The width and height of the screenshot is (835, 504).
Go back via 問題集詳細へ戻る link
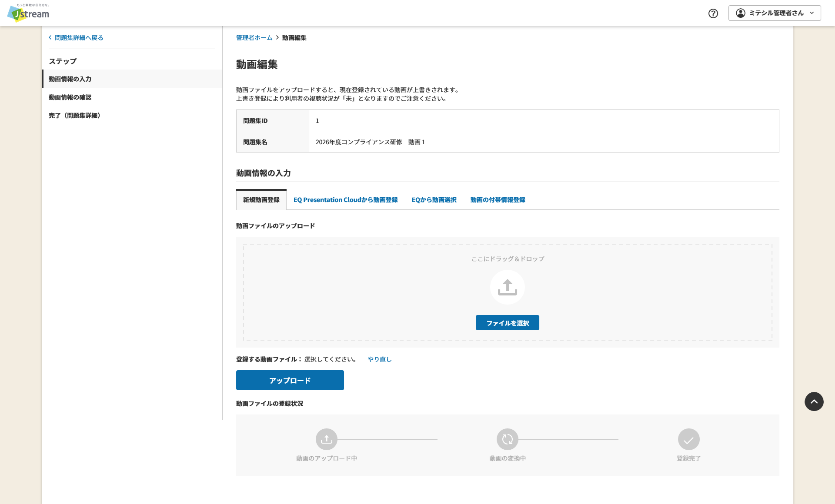point(79,38)
